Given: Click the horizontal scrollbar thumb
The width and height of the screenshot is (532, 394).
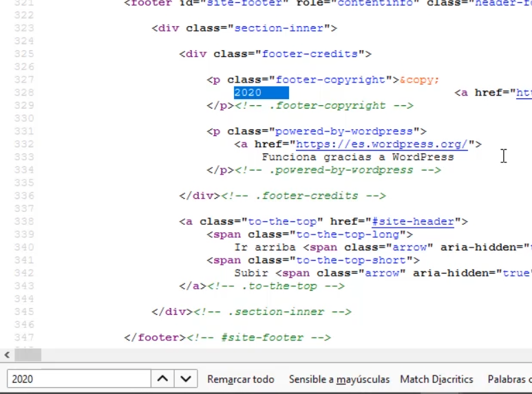Looking at the screenshot, I should click(x=28, y=355).
